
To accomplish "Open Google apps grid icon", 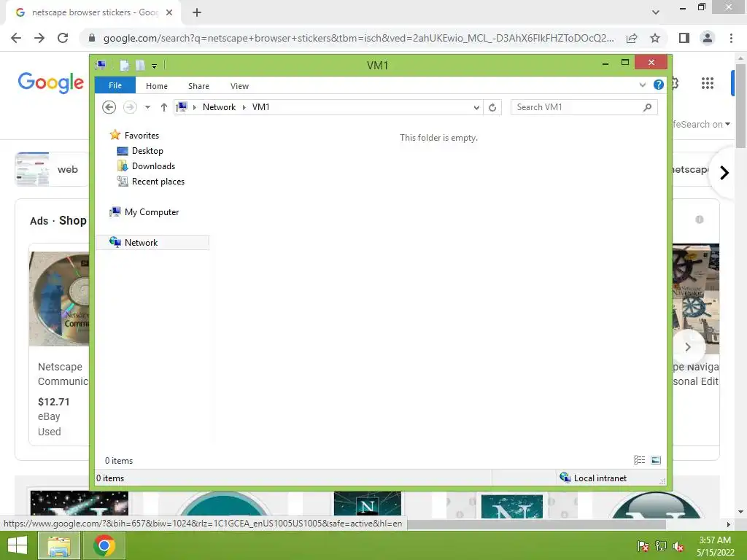I will coord(708,83).
